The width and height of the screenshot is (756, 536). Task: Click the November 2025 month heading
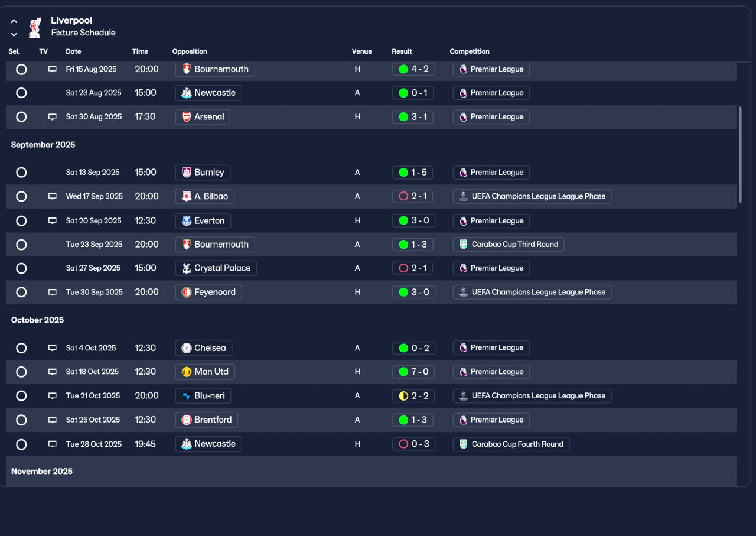[42, 472]
